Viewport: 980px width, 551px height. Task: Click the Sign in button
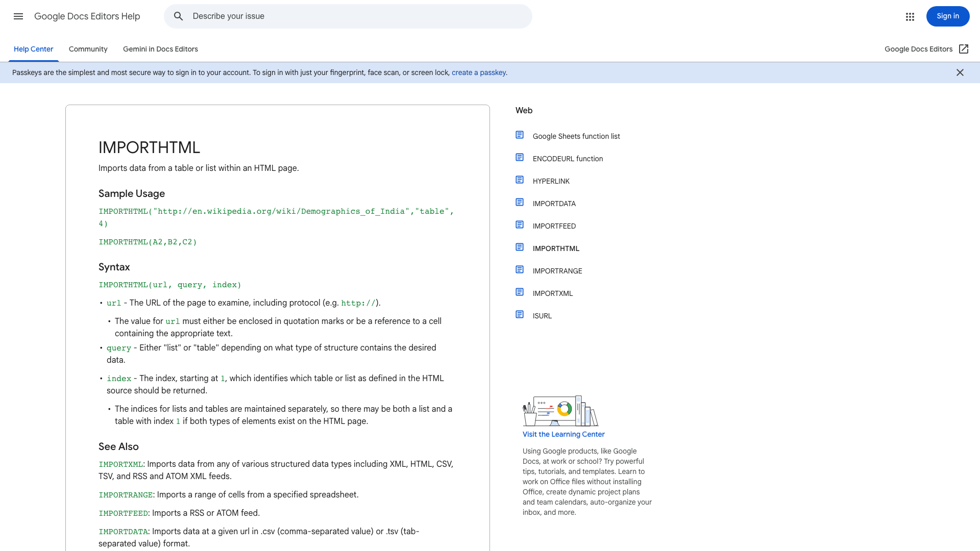948,16
